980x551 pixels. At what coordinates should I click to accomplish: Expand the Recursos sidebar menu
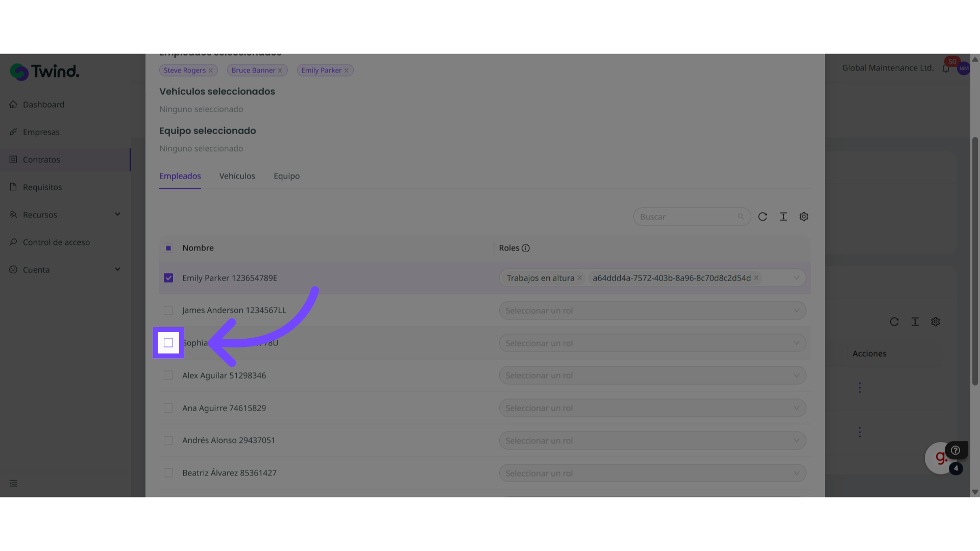[x=65, y=215]
